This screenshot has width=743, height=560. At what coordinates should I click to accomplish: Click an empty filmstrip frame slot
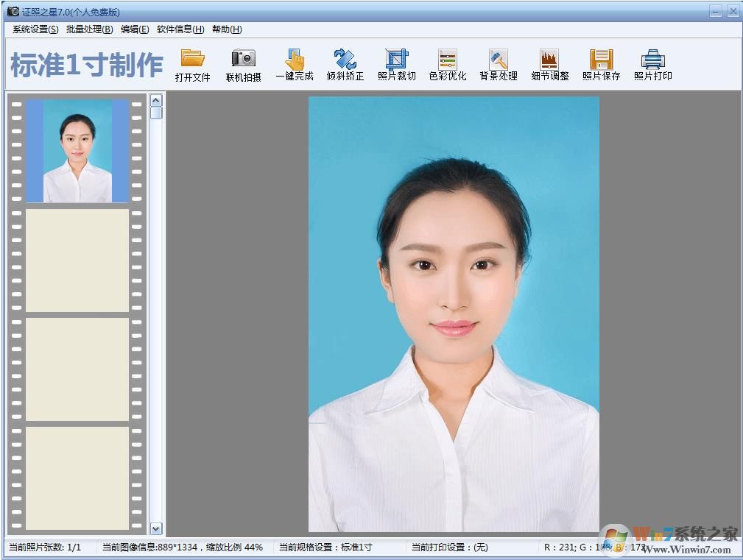[x=77, y=261]
